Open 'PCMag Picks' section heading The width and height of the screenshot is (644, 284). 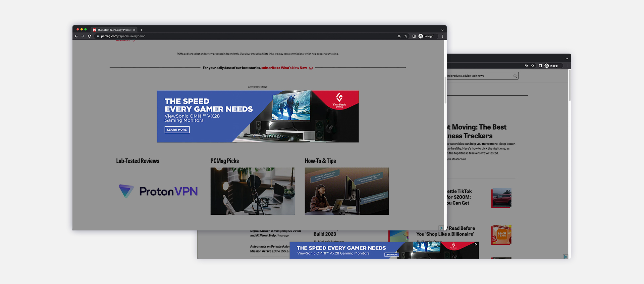225,161
